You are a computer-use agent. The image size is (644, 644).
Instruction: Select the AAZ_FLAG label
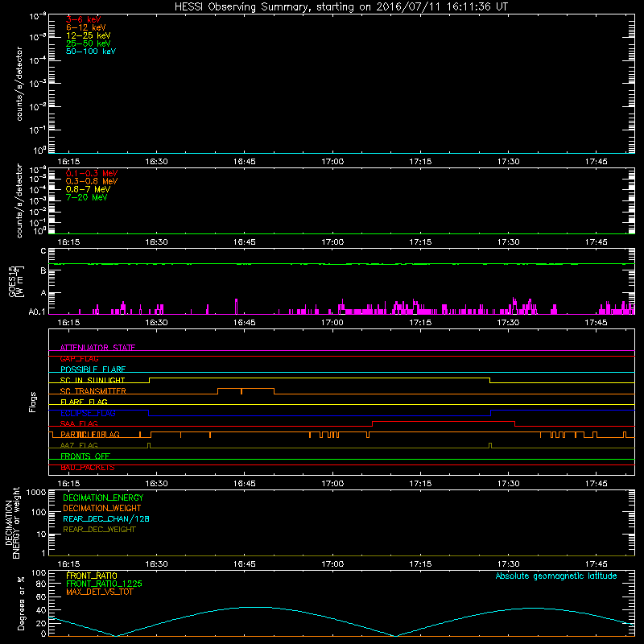click(x=79, y=446)
